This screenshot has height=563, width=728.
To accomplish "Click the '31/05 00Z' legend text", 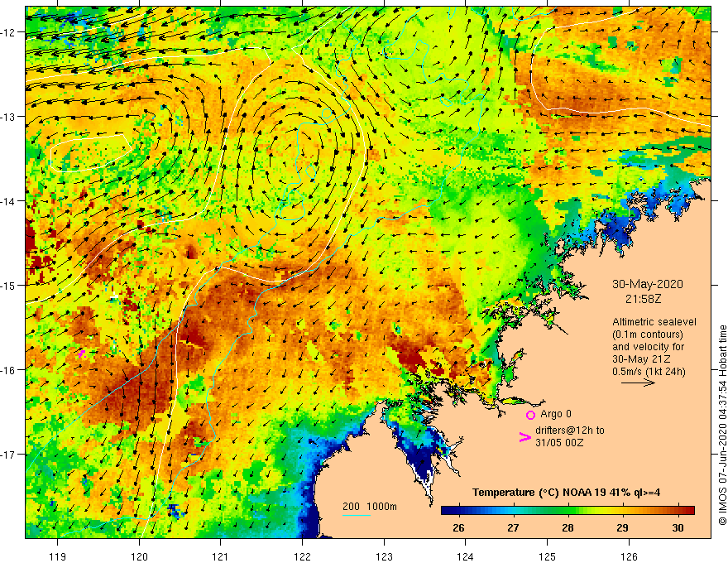I will point(559,443).
